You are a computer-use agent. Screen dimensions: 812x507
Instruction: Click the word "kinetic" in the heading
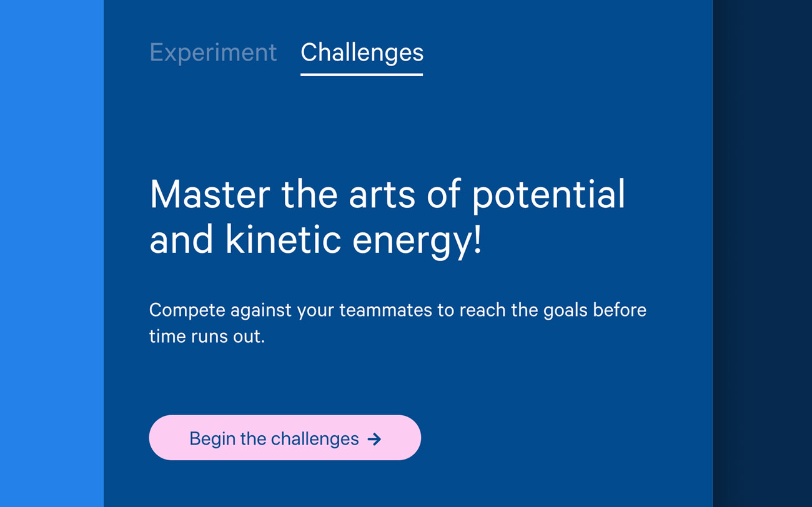pyautogui.click(x=284, y=240)
